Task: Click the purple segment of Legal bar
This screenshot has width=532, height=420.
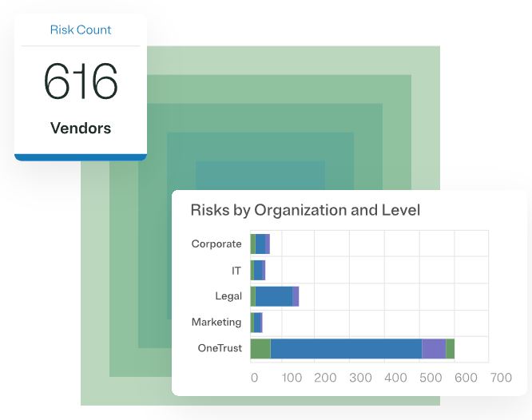Action: click(296, 296)
